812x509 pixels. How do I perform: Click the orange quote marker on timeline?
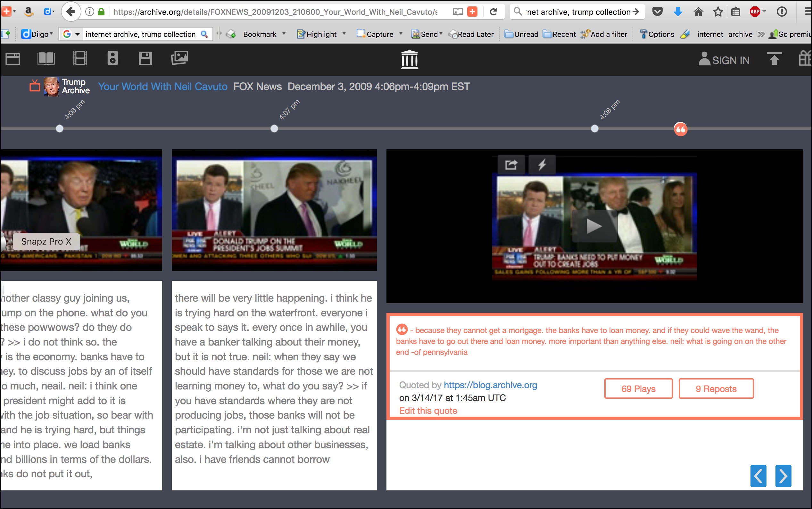[680, 129]
